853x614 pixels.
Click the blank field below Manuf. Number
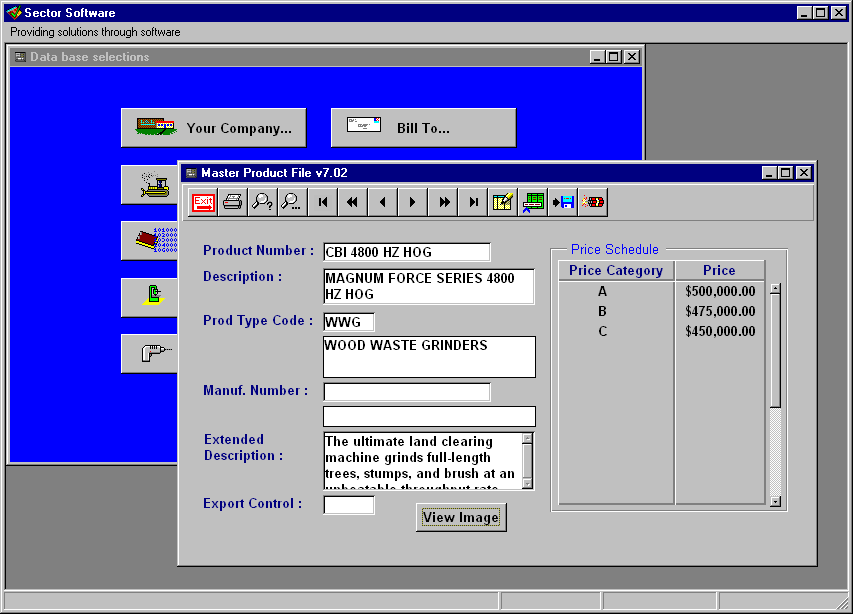click(429, 416)
